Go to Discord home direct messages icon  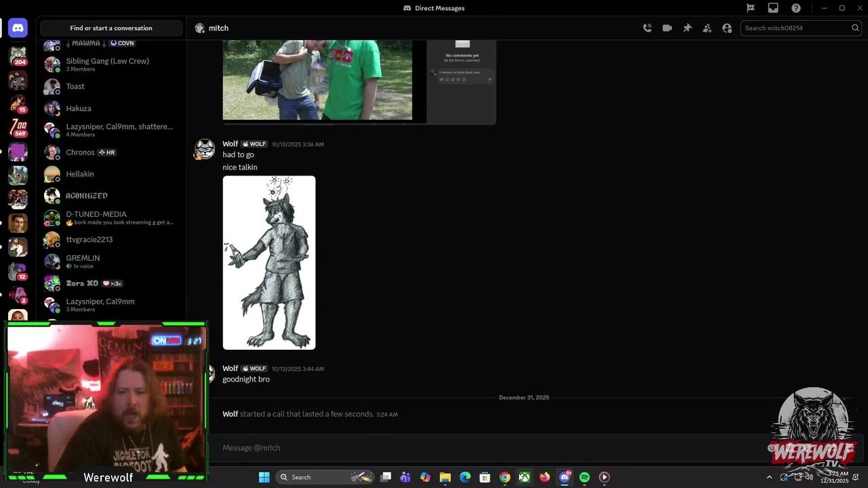[x=18, y=28]
